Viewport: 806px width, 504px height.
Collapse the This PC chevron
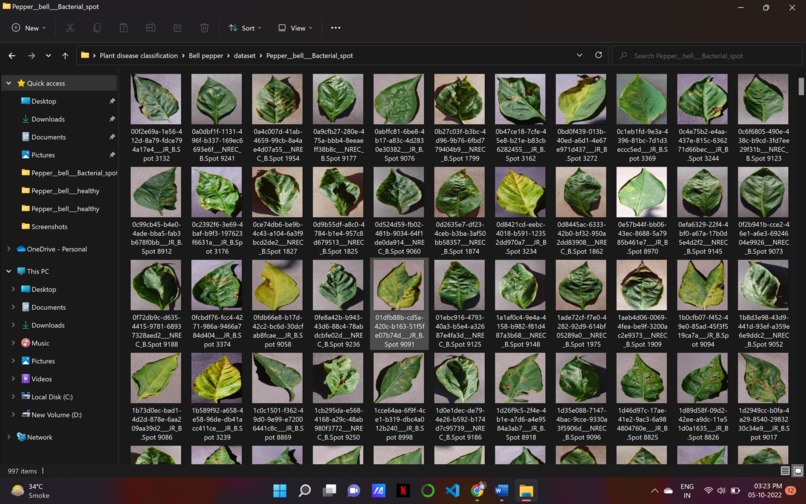tap(9, 271)
